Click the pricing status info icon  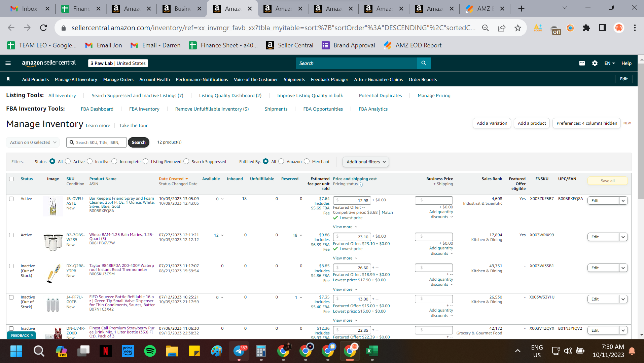(361, 185)
